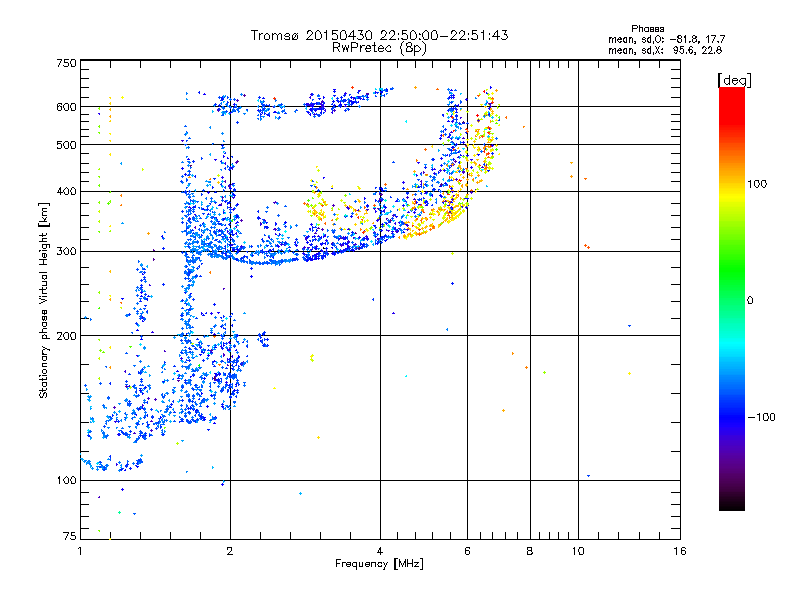This screenshot has height=600, width=800.
Task: Click the 'Phases' legend heading
Action: [x=647, y=29]
